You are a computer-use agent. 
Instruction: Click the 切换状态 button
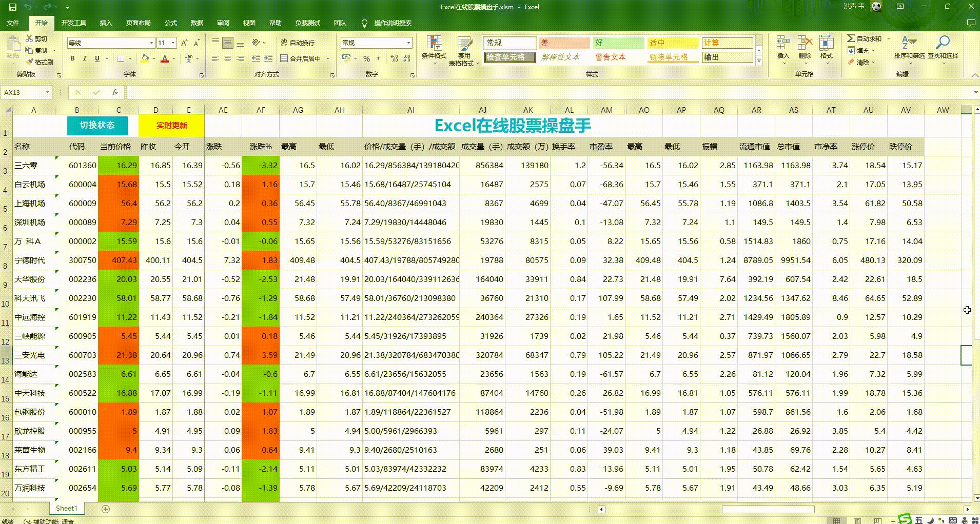point(97,125)
